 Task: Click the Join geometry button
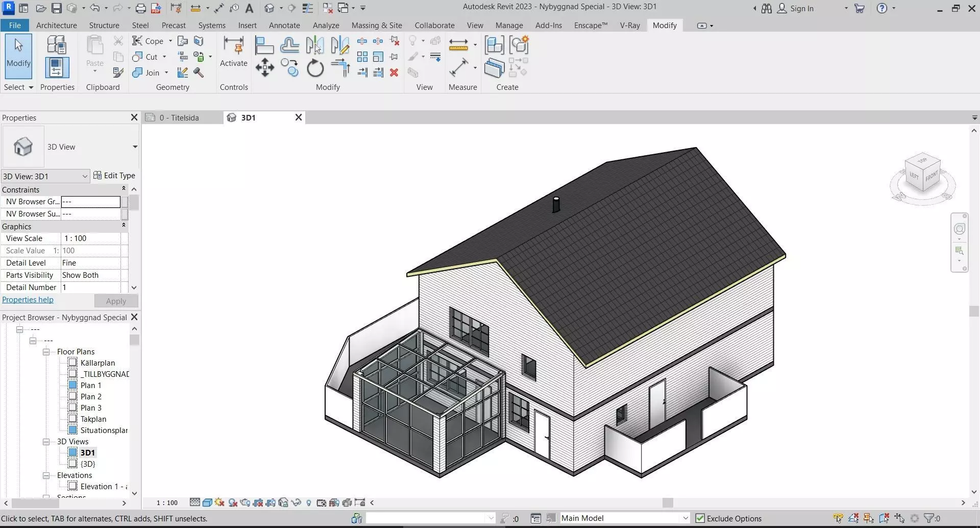146,73
